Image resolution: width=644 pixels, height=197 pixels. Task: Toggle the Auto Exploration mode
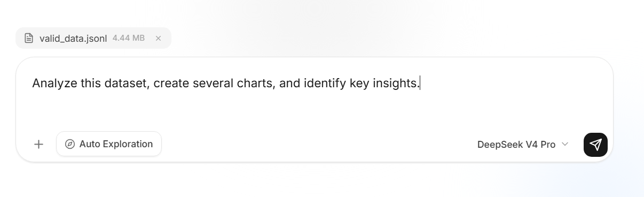point(109,144)
